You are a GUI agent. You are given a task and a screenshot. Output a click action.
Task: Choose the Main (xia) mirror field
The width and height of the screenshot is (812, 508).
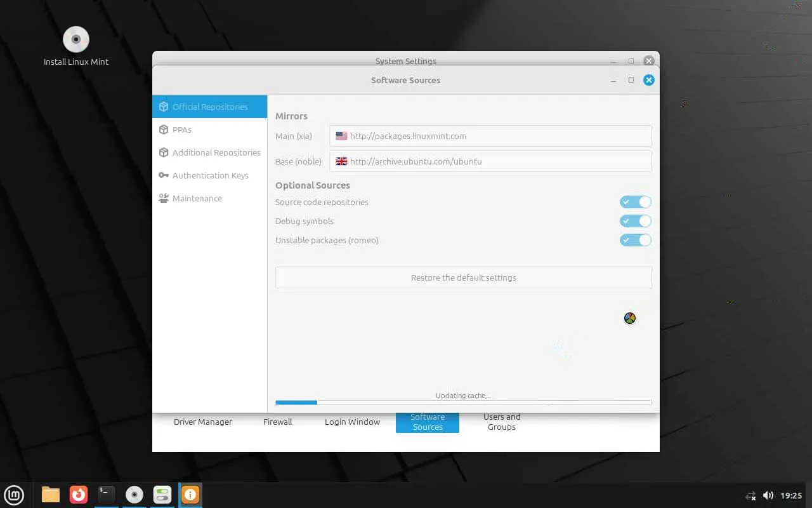coord(490,136)
